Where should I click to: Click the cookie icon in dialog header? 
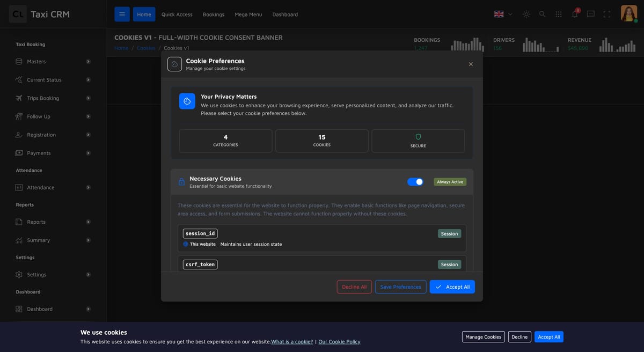pyautogui.click(x=174, y=64)
